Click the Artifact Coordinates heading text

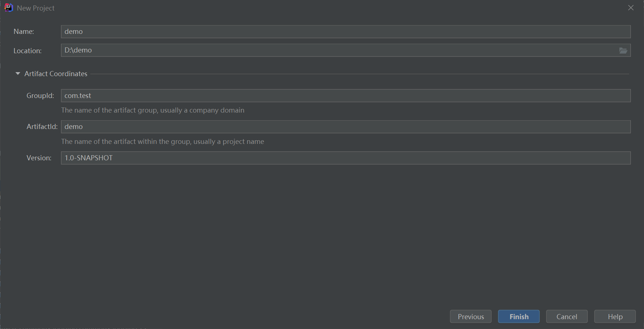pyautogui.click(x=56, y=74)
